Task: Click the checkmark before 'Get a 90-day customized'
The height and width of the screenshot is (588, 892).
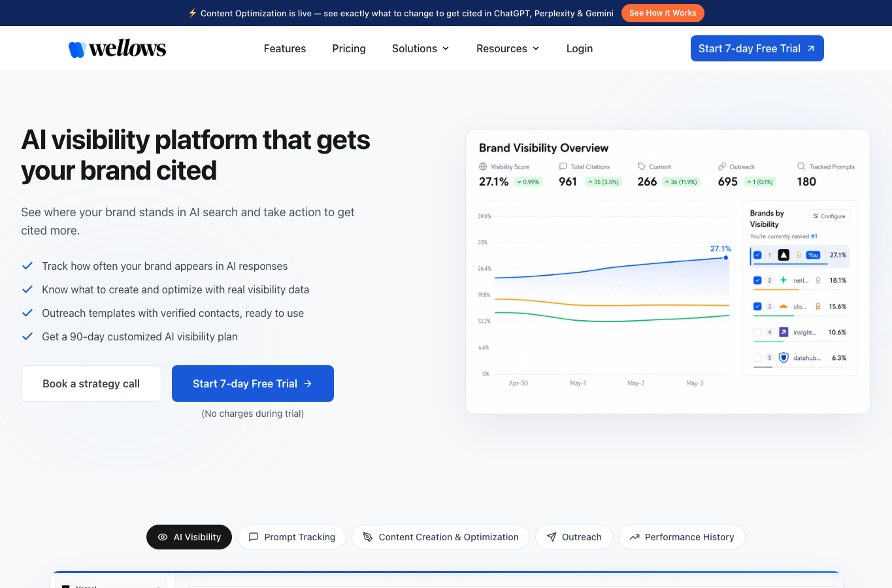Action: tap(27, 336)
